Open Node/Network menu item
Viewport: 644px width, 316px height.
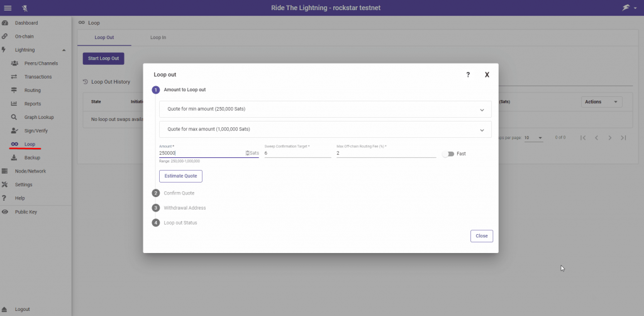[31, 171]
